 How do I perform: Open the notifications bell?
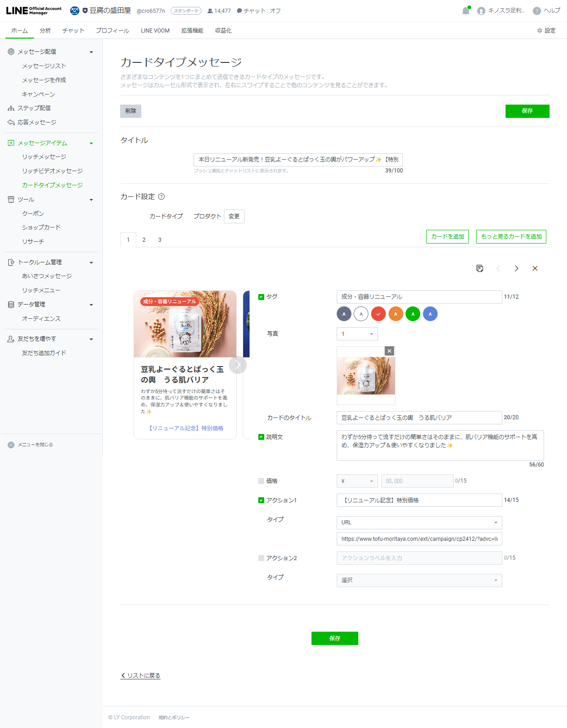466,11
